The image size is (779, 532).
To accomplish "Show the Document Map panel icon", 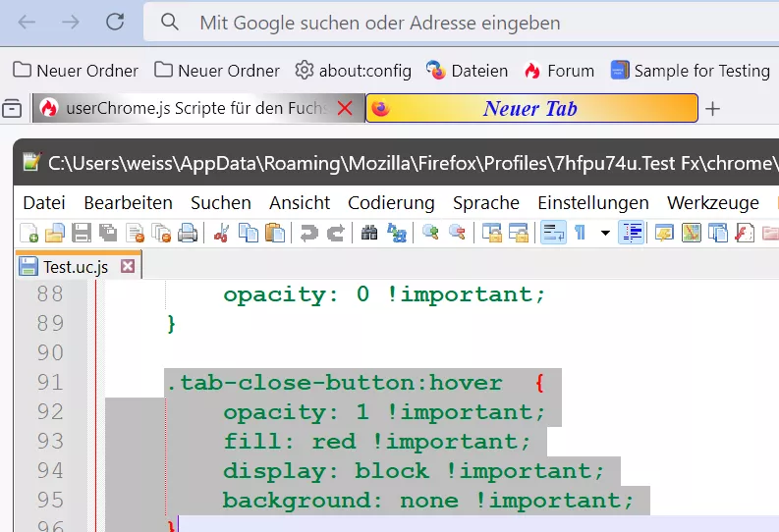I will (x=691, y=233).
